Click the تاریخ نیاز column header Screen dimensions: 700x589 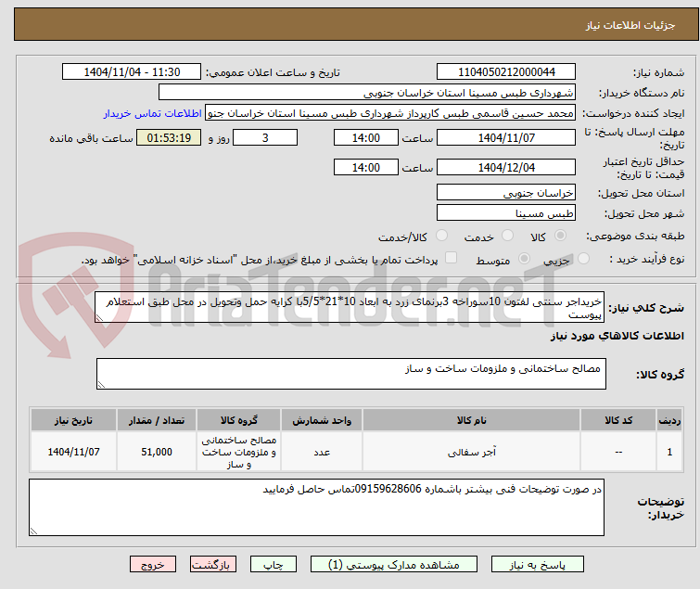[x=73, y=420]
